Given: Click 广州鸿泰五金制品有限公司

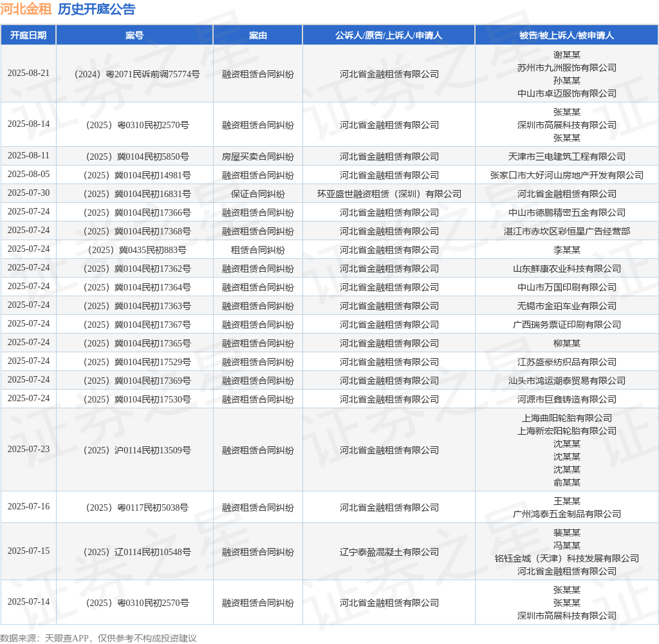Looking at the screenshot, I should [x=567, y=514].
